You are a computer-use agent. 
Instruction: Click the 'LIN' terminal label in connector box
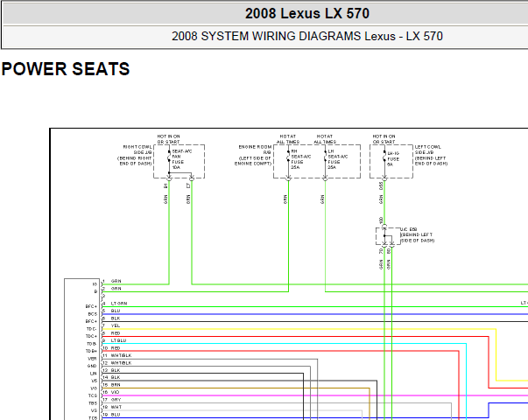(x=94, y=374)
